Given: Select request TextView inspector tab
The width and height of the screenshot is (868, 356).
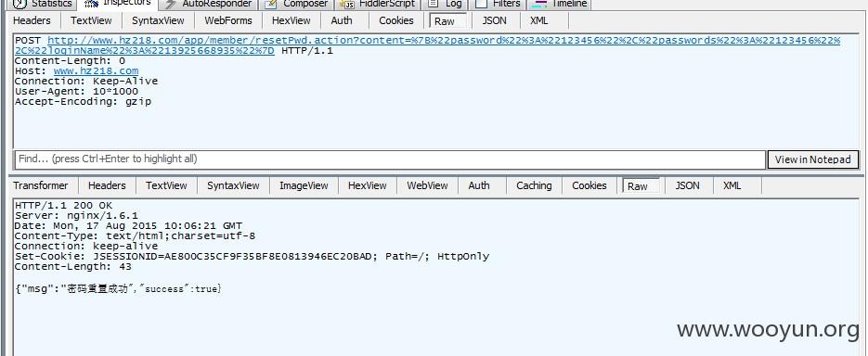Looking at the screenshot, I should coord(91,20).
